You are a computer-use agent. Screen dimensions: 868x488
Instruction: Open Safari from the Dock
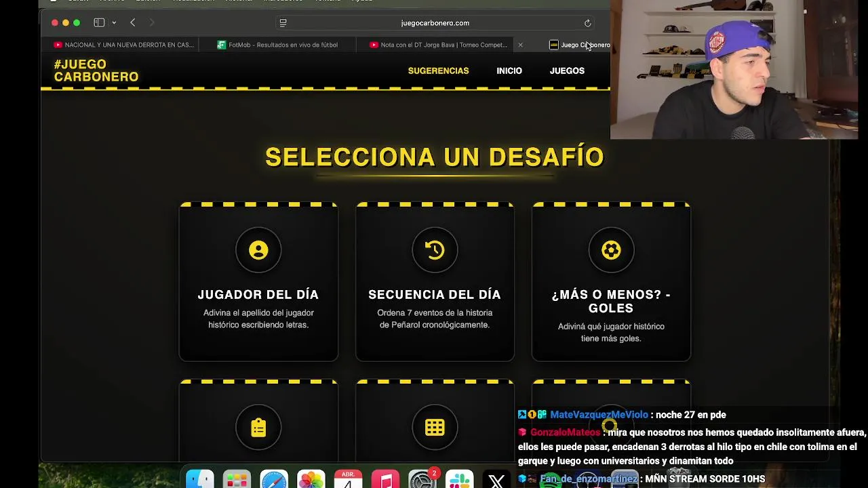point(274,480)
